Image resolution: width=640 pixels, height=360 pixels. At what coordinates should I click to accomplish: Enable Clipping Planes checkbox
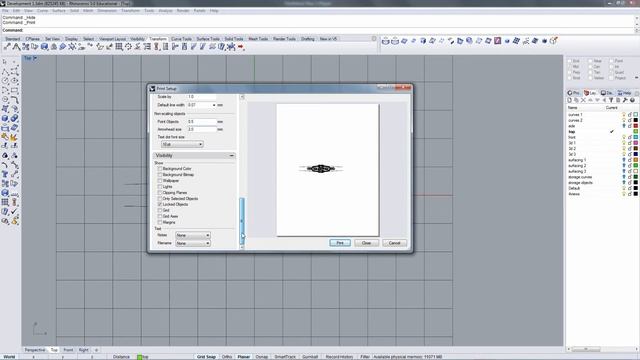(160, 192)
